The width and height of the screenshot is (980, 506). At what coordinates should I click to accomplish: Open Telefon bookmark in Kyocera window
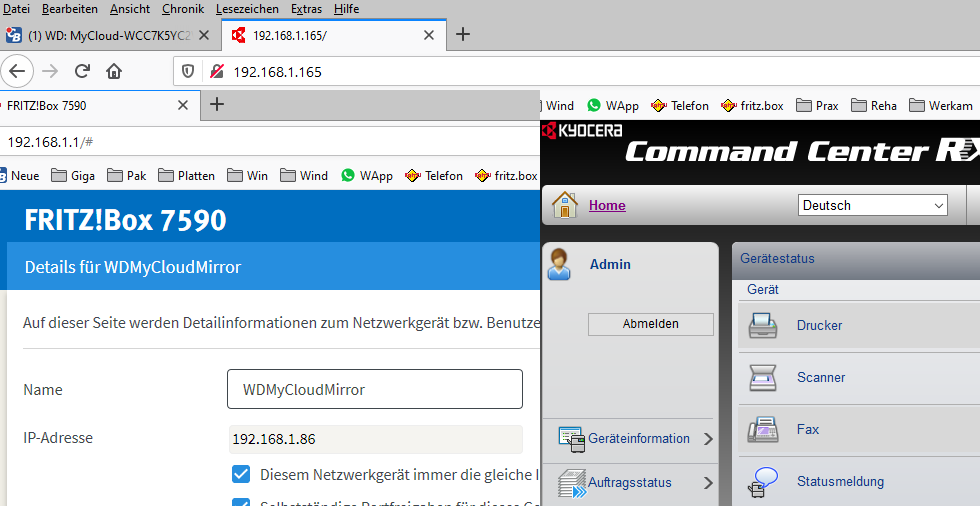pos(680,106)
